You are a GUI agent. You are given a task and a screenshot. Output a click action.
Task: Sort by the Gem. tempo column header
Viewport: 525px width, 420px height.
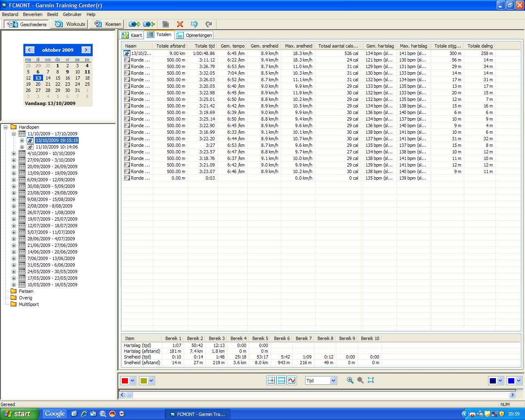(x=233, y=46)
